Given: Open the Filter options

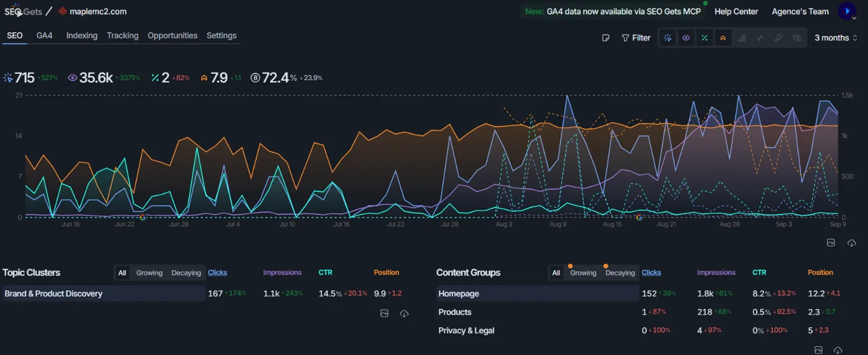Looking at the screenshot, I should (x=636, y=38).
